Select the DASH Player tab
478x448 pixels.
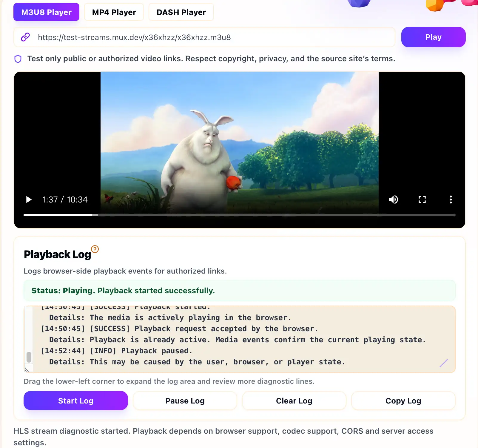[181, 12]
